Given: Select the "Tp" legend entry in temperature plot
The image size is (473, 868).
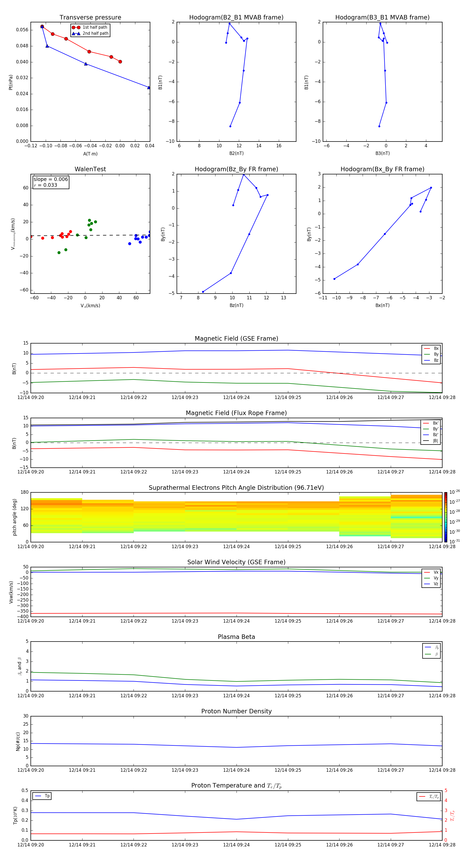Looking at the screenshot, I should (42, 796).
